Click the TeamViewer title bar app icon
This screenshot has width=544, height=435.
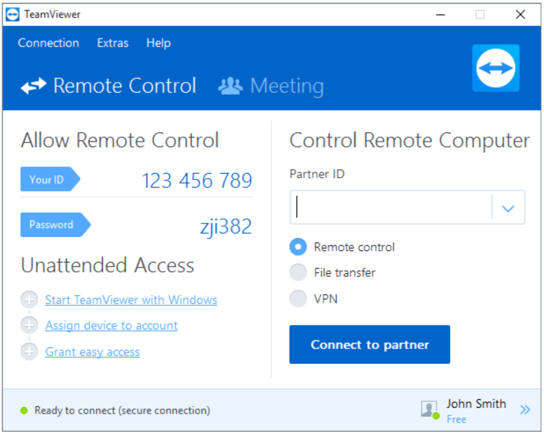pos(13,15)
